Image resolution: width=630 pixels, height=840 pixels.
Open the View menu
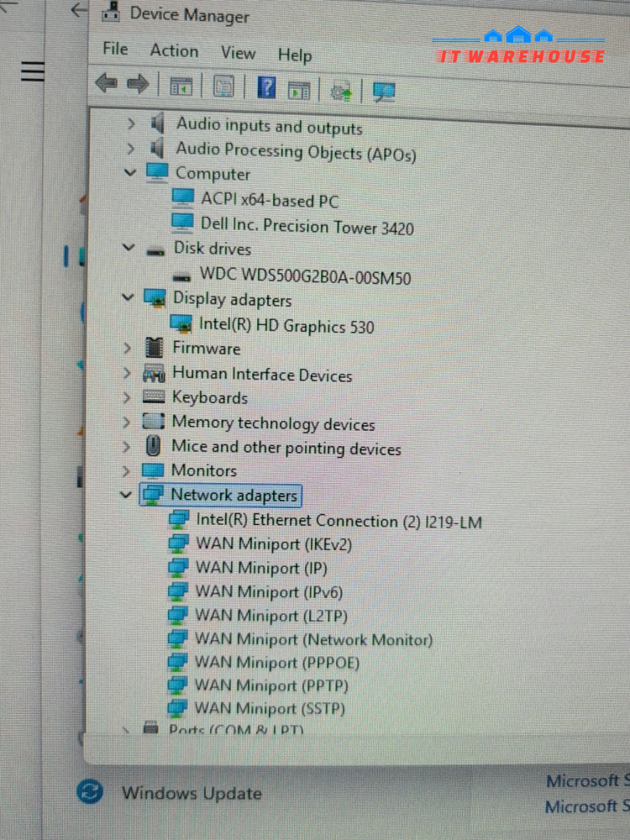pos(239,53)
